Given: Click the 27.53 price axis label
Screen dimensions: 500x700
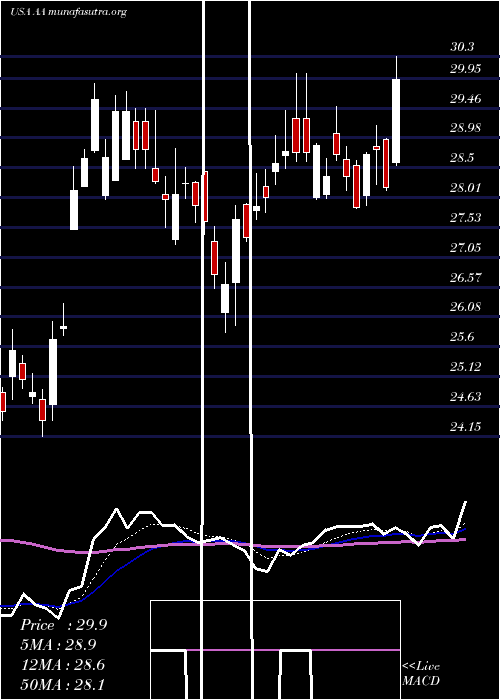Looking at the screenshot, I should click(466, 217).
